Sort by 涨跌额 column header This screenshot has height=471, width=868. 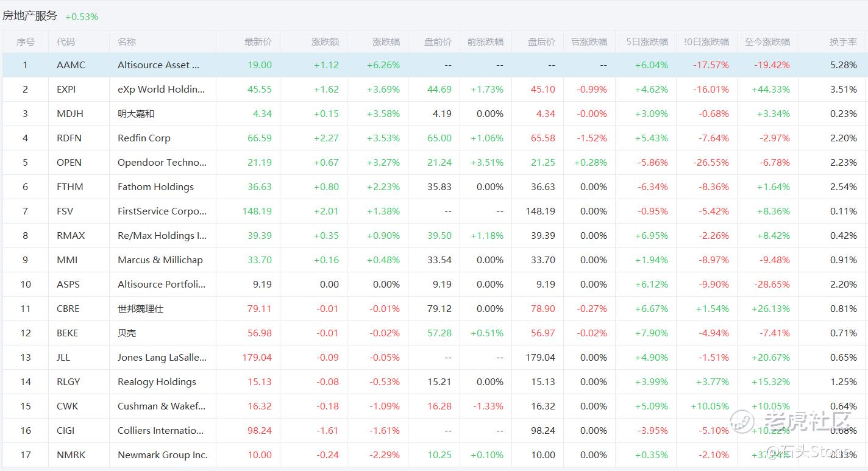pos(325,42)
